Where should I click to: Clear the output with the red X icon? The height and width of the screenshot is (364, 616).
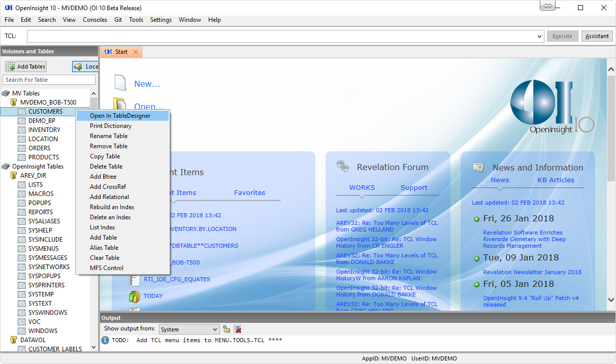pos(237,329)
